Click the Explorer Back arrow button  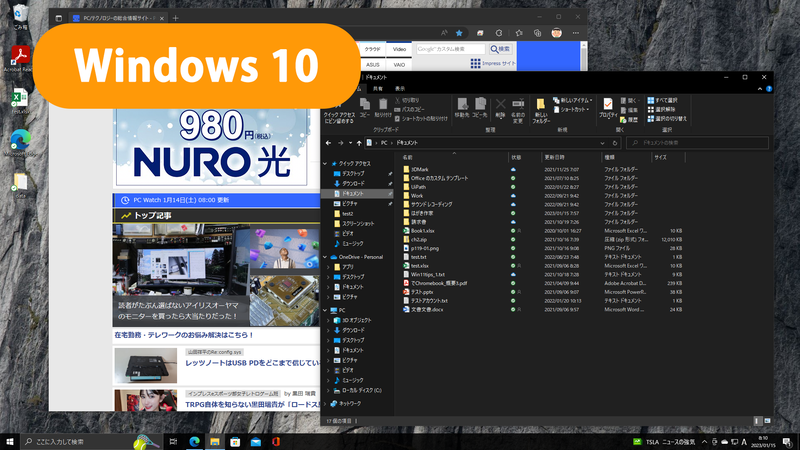pyautogui.click(x=329, y=143)
